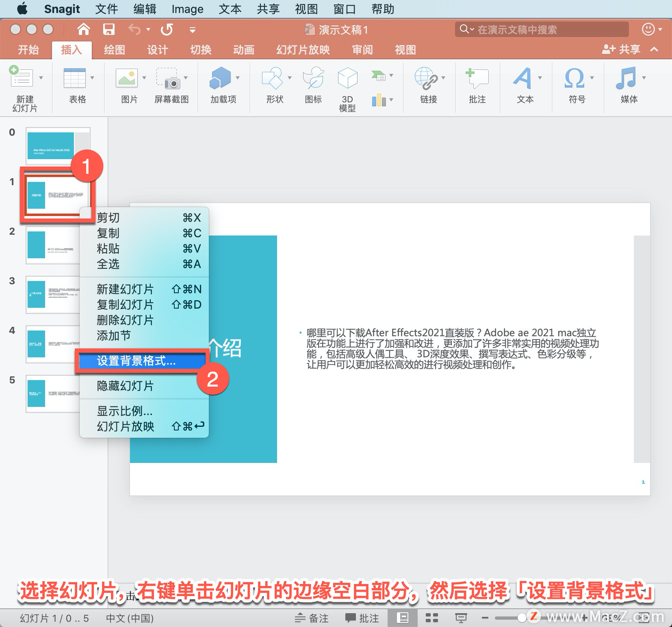This screenshot has height=627, width=672.
Task: Switch to the 切换 ribbon tab
Action: click(201, 50)
